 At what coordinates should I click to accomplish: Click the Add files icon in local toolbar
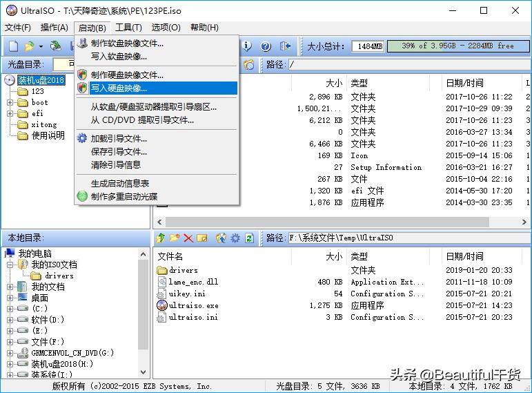pyautogui.click(x=221, y=238)
